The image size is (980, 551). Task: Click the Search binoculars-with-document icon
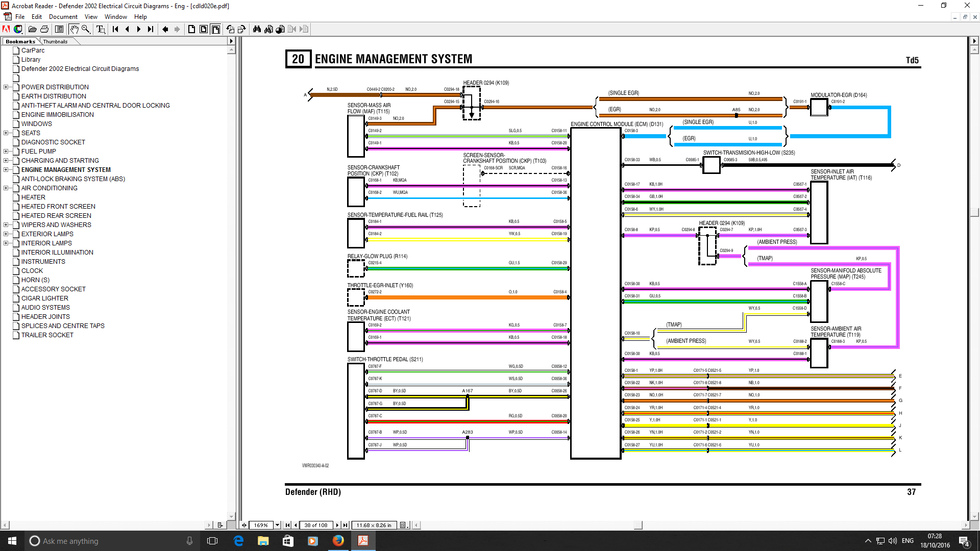[x=268, y=29]
